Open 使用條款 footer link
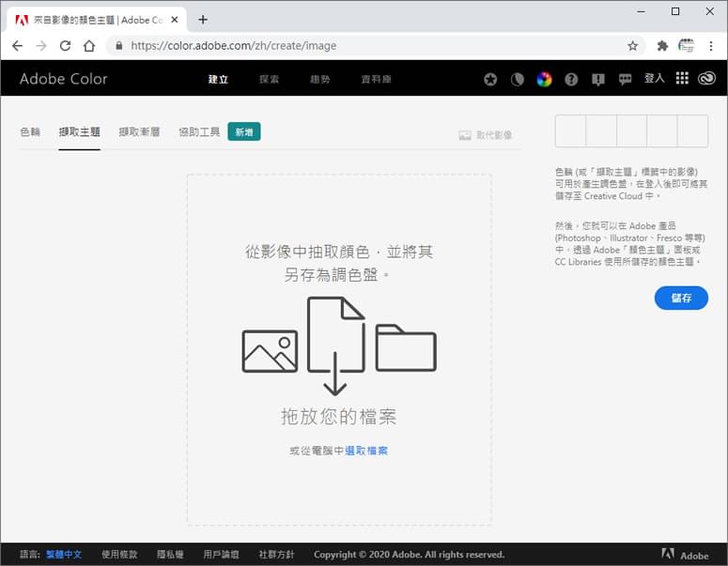Viewport: 728px width, 566px height. (x=120, y=555)
